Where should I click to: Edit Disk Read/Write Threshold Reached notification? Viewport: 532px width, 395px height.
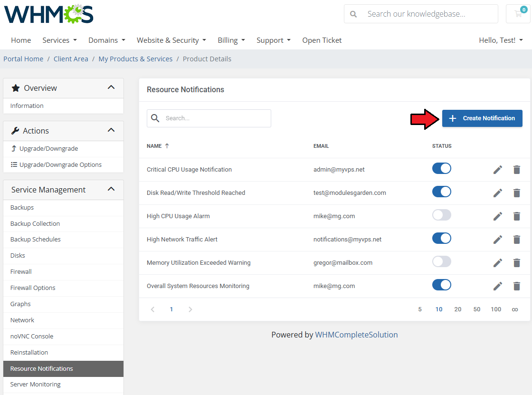pyautogui.click(x=497, y=193)
